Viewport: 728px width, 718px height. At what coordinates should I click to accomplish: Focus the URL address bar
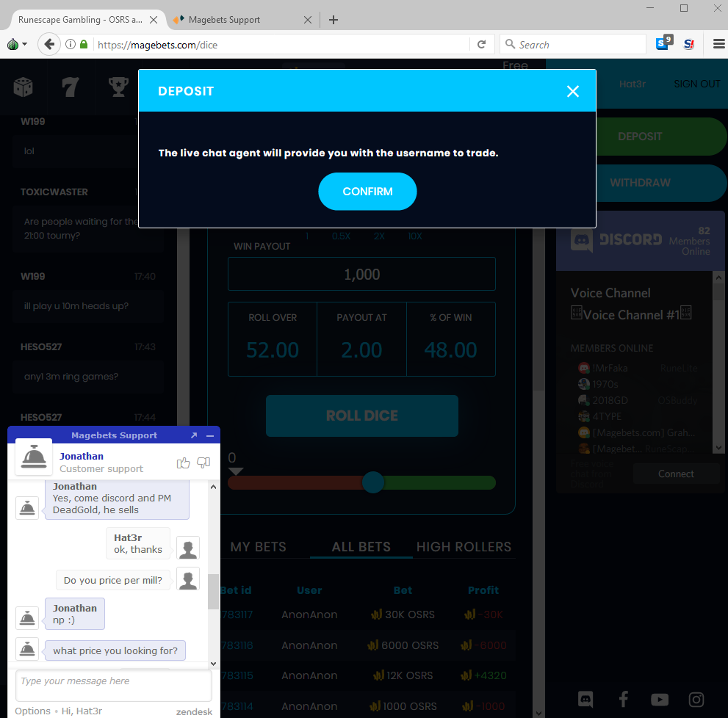click(x=282, y=45)
